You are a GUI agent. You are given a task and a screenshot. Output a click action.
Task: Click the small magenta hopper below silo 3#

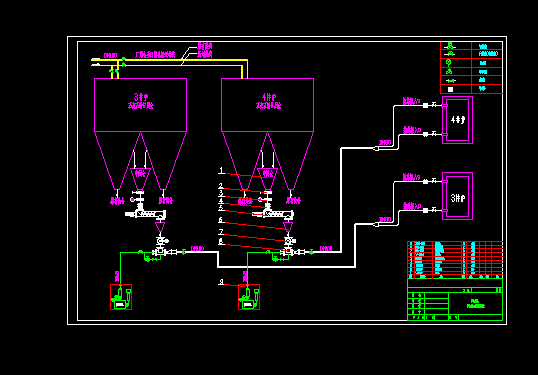pos(140,178)
